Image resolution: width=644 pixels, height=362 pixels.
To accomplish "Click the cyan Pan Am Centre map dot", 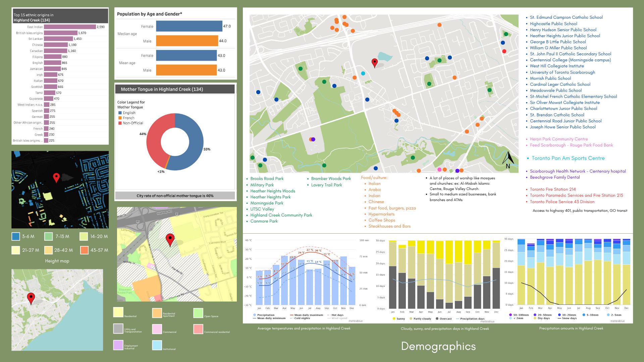I will coord(363,73).
